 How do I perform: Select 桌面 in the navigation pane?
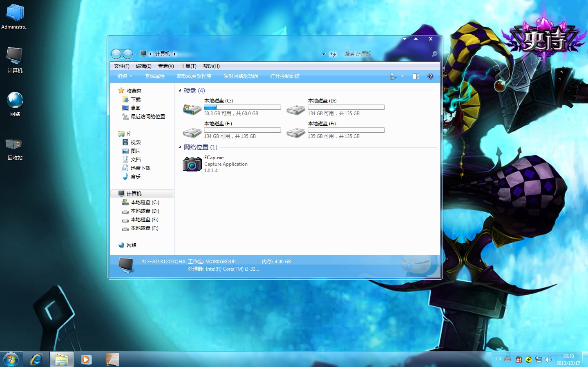pyautogui.click(x=131, y=108)
